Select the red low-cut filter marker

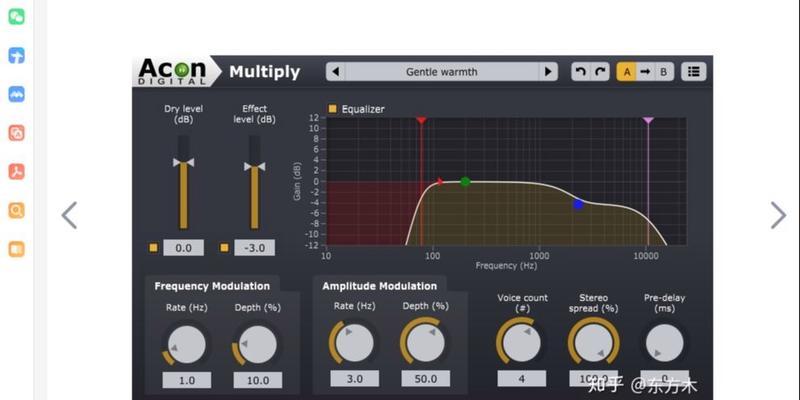coord(421,120)
